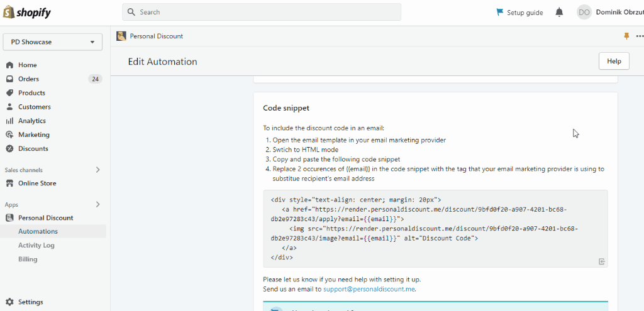Click the Settings gear icon
Viewport: 644px width, 311px height.
click(10, 302)
